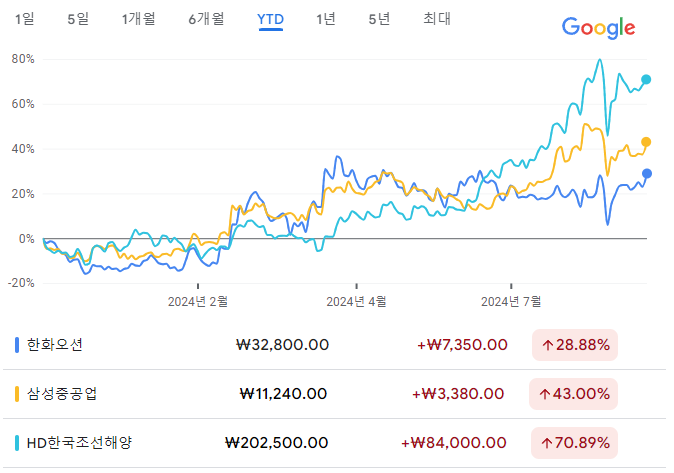Click the +₩84,000.00 change amount

tap(453, 443)
